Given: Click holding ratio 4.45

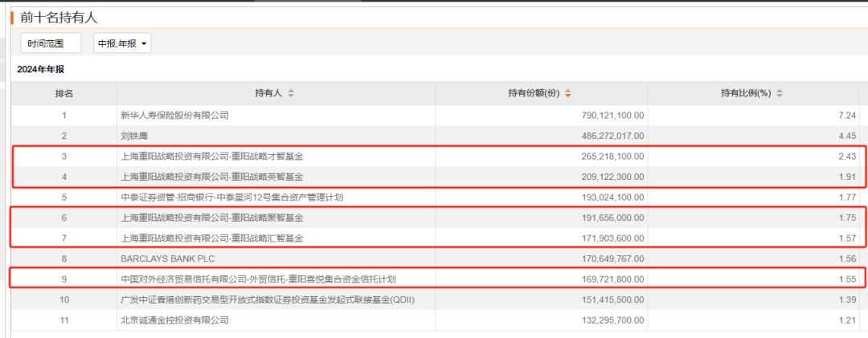Looking at the screenshot, I should (849, 136).
